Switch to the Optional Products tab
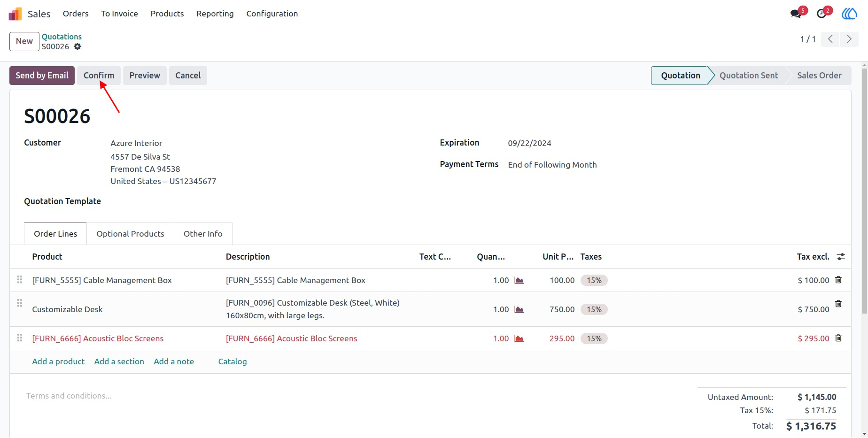This screenshot has height=438, width=868. click(x=130, y=234)
